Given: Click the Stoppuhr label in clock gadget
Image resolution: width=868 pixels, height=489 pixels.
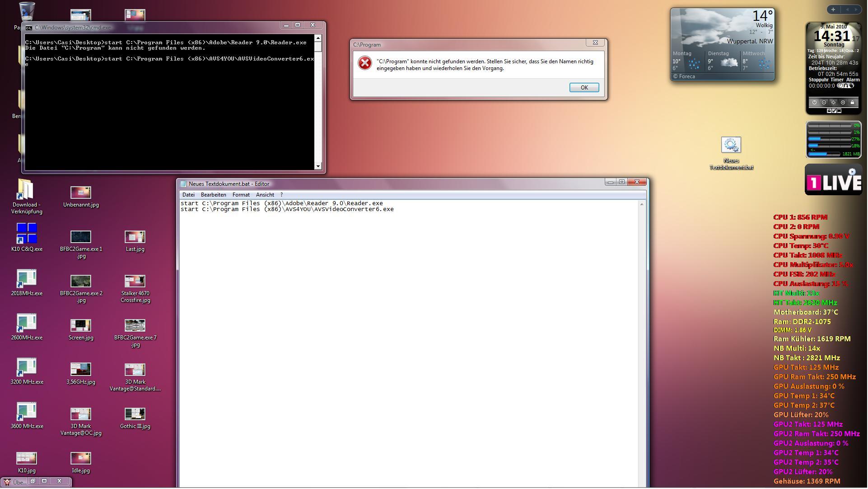Looking at the screenshot, I should pyautogui.click(x=818, y=80).
